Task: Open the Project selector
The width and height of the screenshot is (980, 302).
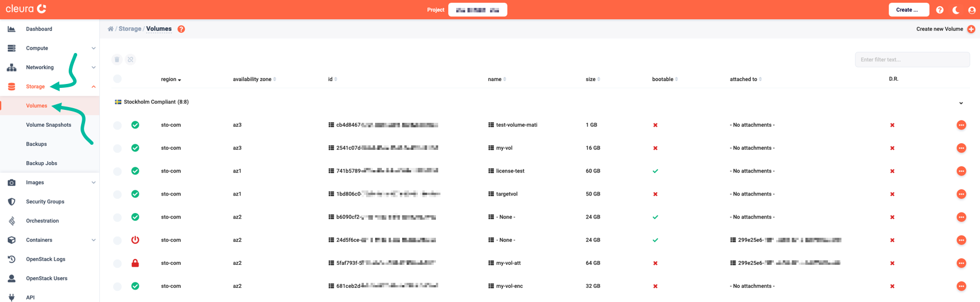Action: pos(478,10)
